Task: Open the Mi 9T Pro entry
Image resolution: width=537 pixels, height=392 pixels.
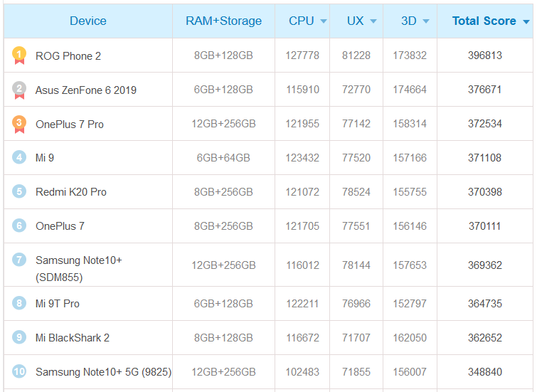Action: pos(58,304)
